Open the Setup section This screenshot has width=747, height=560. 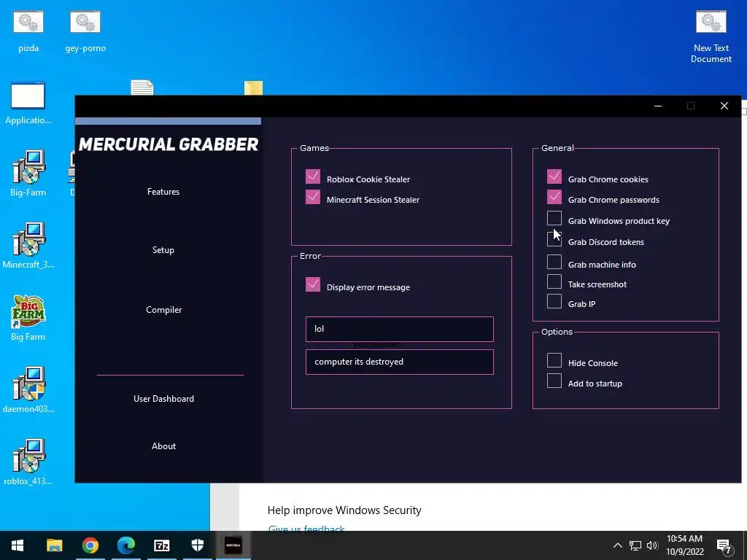[163, 250]
